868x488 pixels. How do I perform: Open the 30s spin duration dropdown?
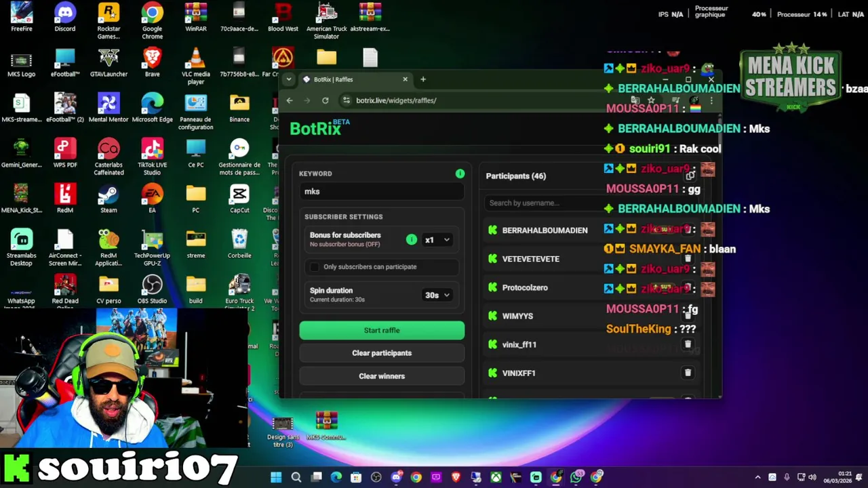click(437, 296)
